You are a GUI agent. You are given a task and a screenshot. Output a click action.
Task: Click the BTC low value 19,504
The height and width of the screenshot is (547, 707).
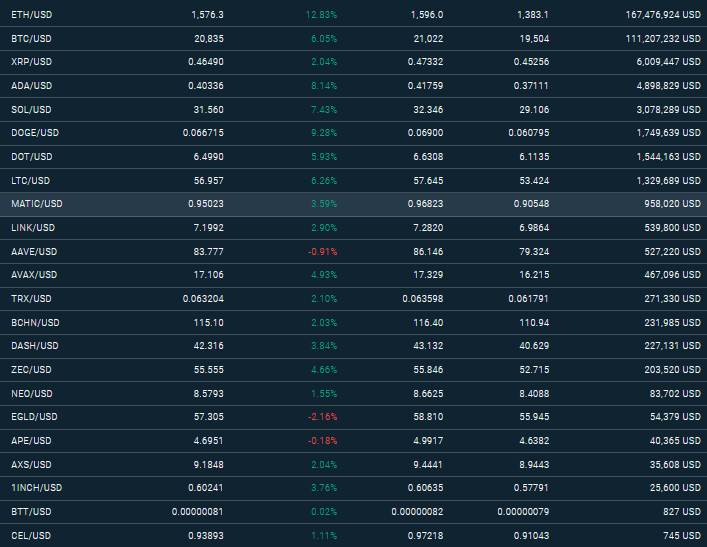click(x=535, y=39)
